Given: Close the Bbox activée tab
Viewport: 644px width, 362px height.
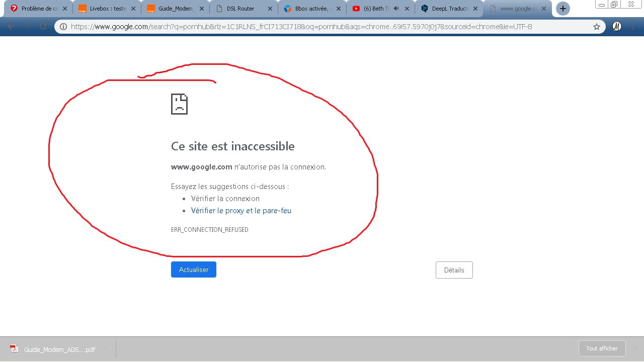Looking at the screenshot, I should pyautogui.click(x=339, y=9).
